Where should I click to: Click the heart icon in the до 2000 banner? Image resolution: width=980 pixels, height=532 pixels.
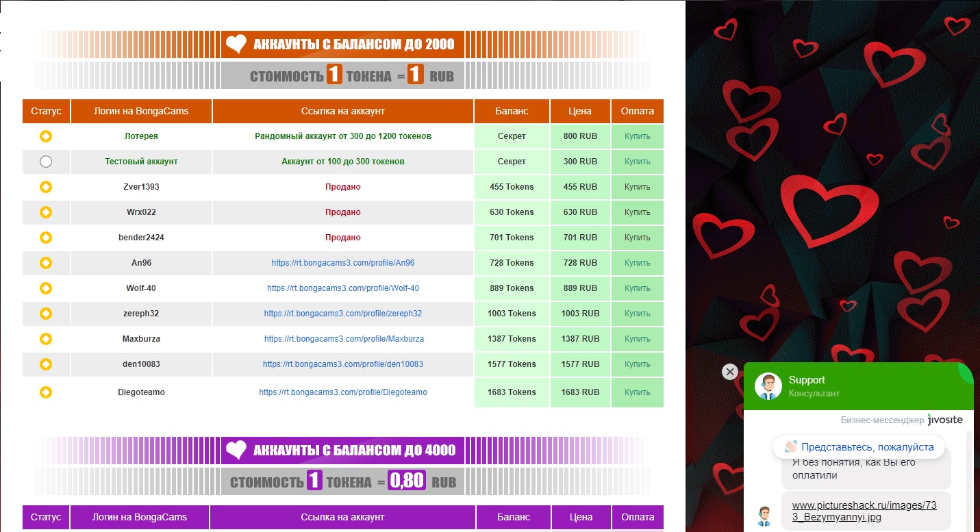pos(236,45)
